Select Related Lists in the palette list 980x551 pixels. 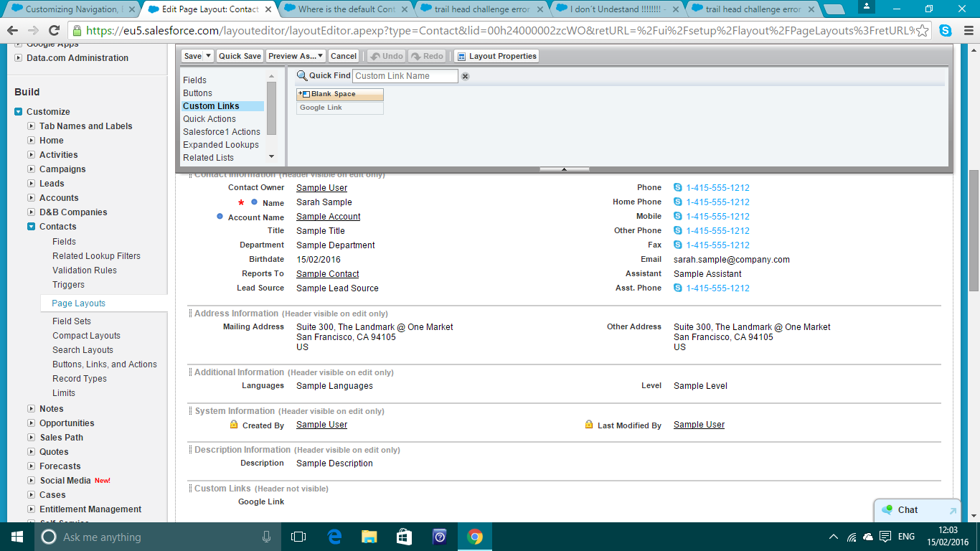pyautogui.click(x=208, y=158)
